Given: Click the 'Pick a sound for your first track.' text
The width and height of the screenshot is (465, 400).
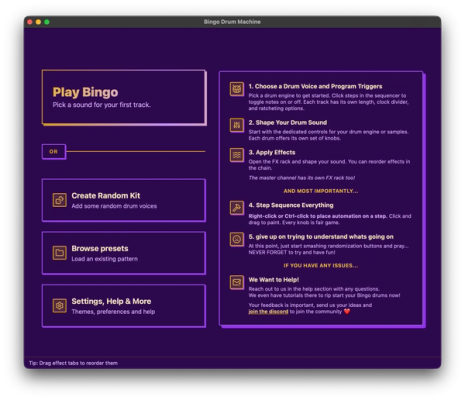Looking at the screenshot, I should (102, 105).
